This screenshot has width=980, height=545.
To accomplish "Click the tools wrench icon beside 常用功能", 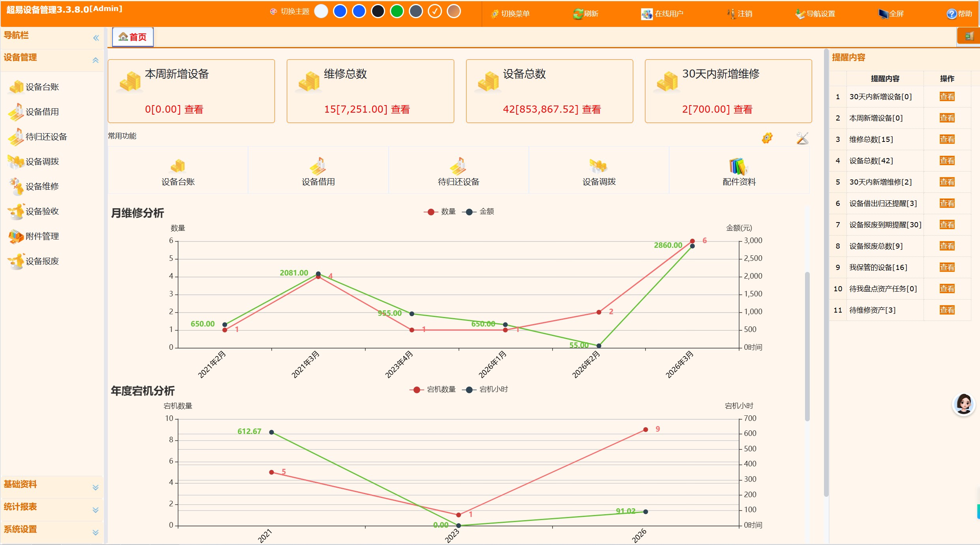I will point(802,138).
